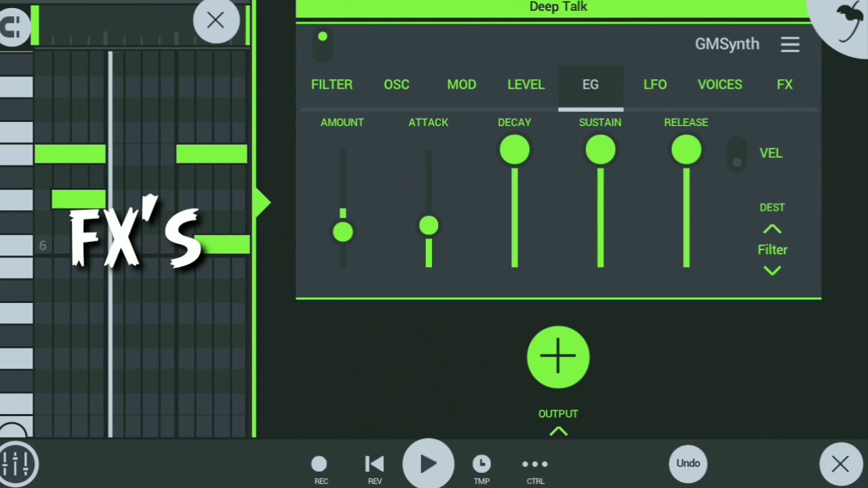Viewport: 868px width, 488px height.
Task: Click the Deep Talk preset title
Action: pyautogui.click(x=558, y=7)
